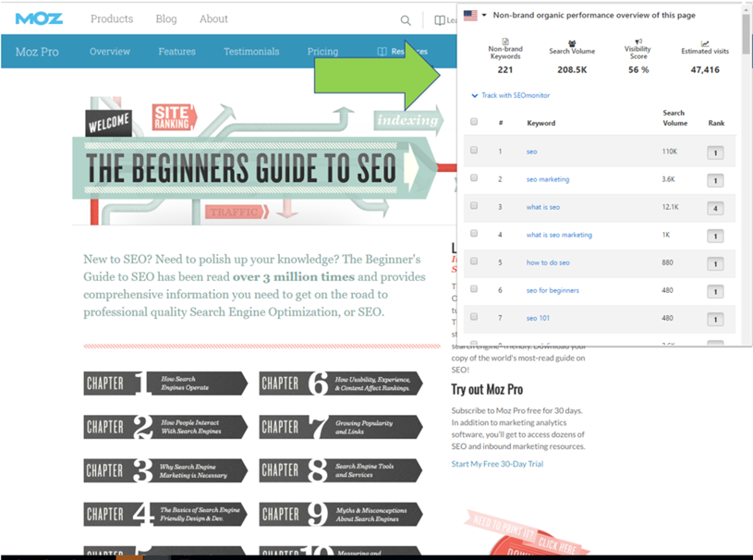This screenshot has width=753, height=560.
Task: Click rank badge for 'seo 101' row
Action: click(x=715, y=320)
